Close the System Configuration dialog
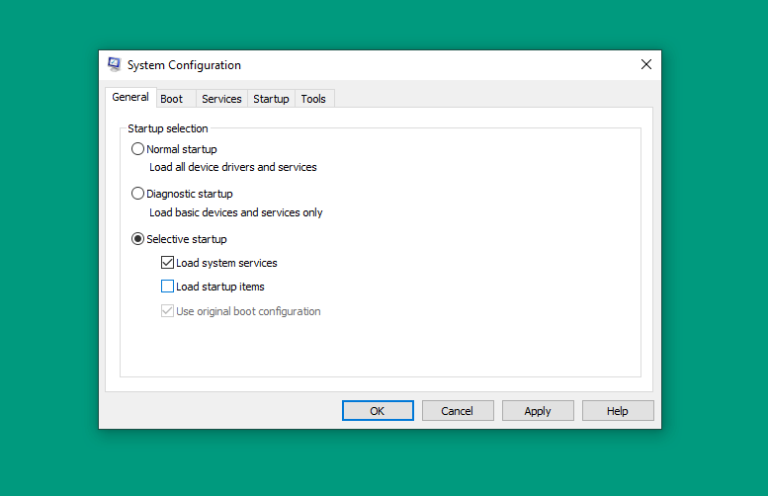 646,65
